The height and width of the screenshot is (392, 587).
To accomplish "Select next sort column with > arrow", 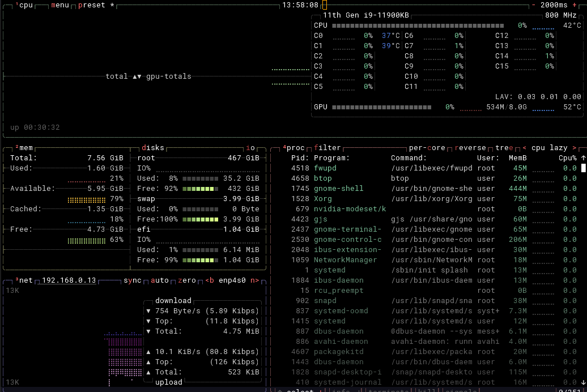I will (575, 148).
